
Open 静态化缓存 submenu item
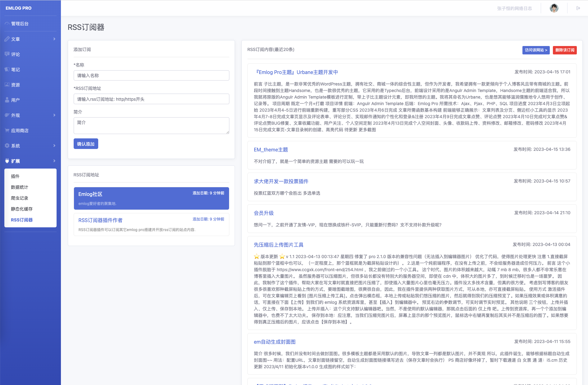tap(22, 209)
